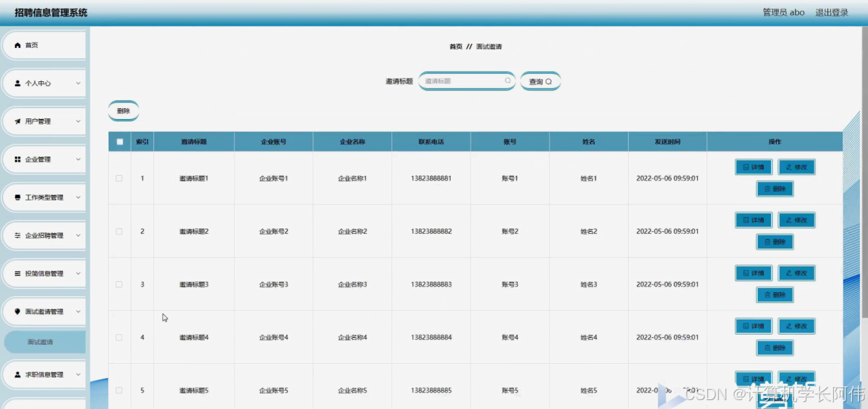Select the checkbox for row 5
This screenshot has height=409, width=868.
pyautogui.click(x=119, y=391)
